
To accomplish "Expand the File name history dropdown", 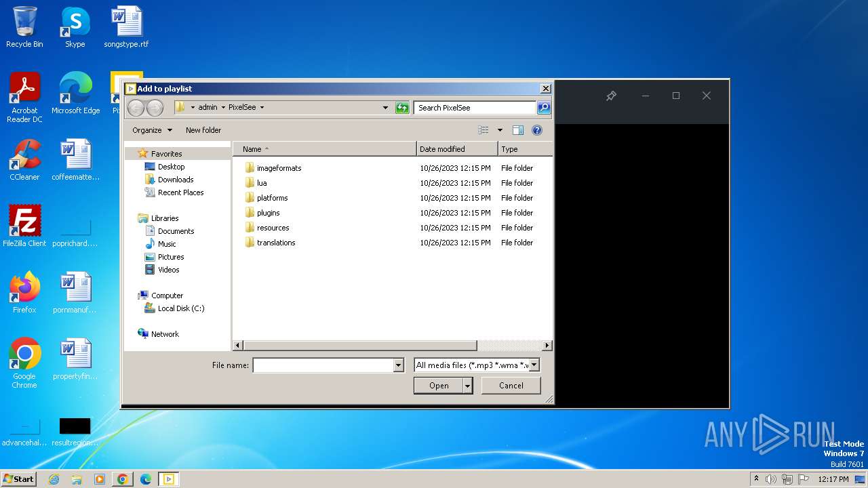I will (x=399, y=365).
